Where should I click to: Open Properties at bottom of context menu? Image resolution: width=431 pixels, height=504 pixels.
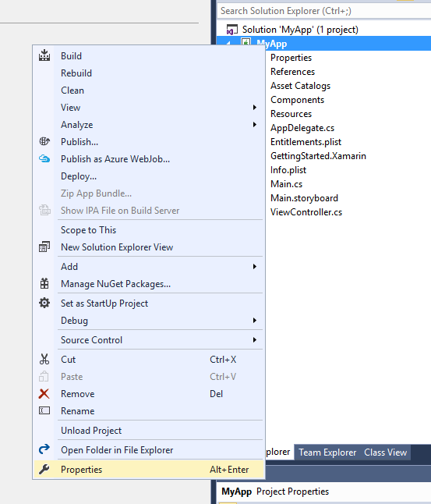[149, 470]
